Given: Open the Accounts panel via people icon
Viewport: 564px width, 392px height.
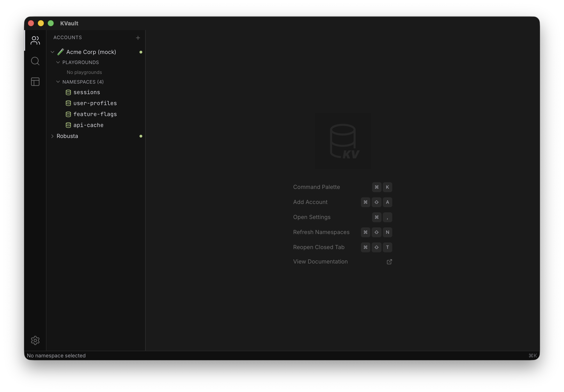Looking at the screenshot, I should coord(35,41).
